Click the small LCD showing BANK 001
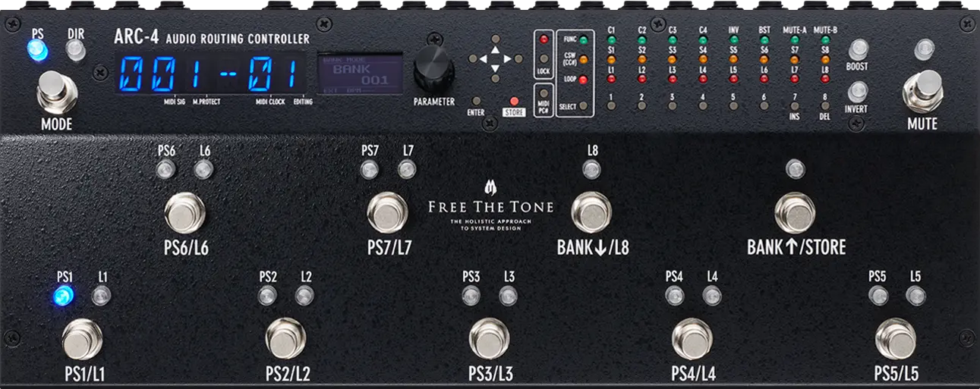Screen dimensions: 980x389 tap(361, 74)
